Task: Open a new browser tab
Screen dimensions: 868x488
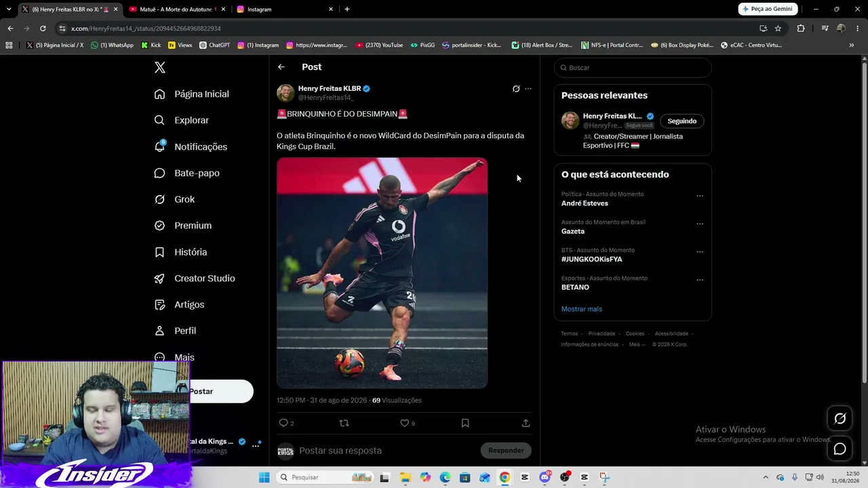Action: click(x=347, y=9)
